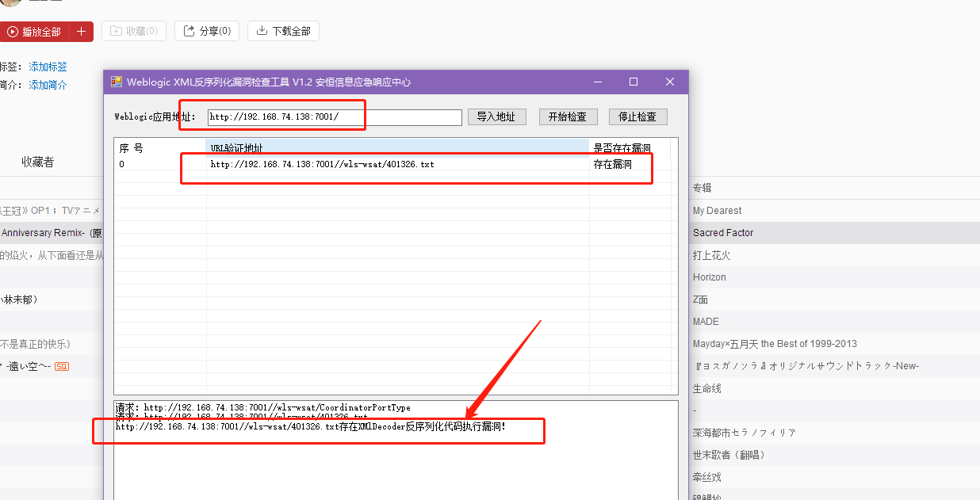Click the row number 0 cell
The width and height of the screenshot is (980, 500).
(x=122, y=165)
